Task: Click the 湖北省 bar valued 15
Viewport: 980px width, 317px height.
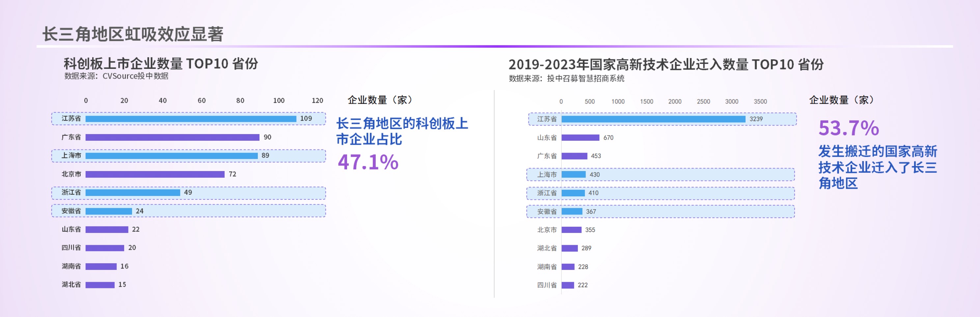Action: coord(100,285)
